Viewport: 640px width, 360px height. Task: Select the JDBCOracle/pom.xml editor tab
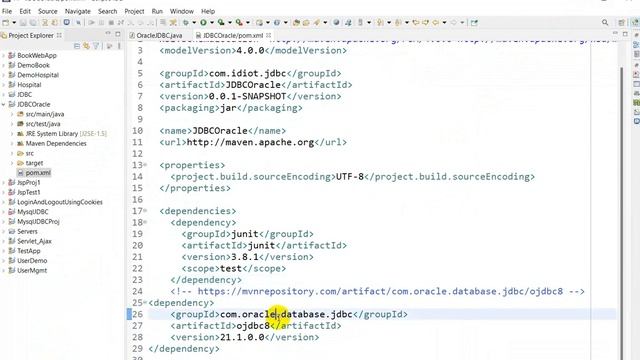pyautogui.click(x=233, y=36)
